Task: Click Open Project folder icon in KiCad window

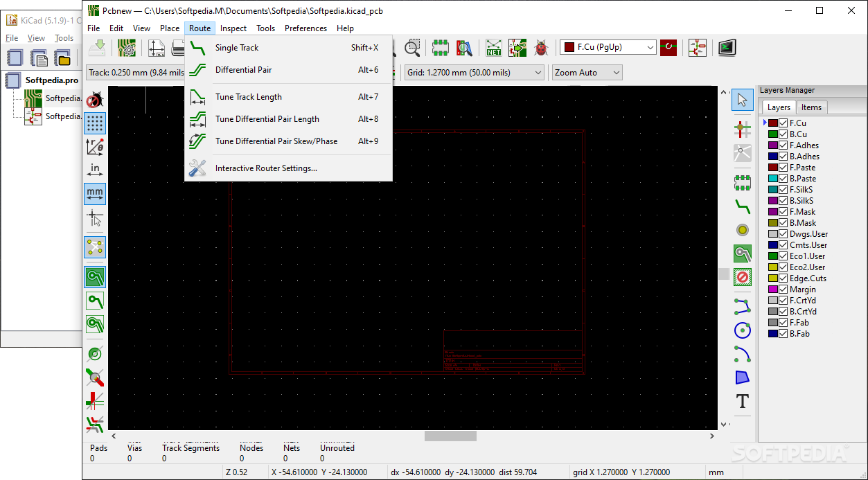Action: 63,57
